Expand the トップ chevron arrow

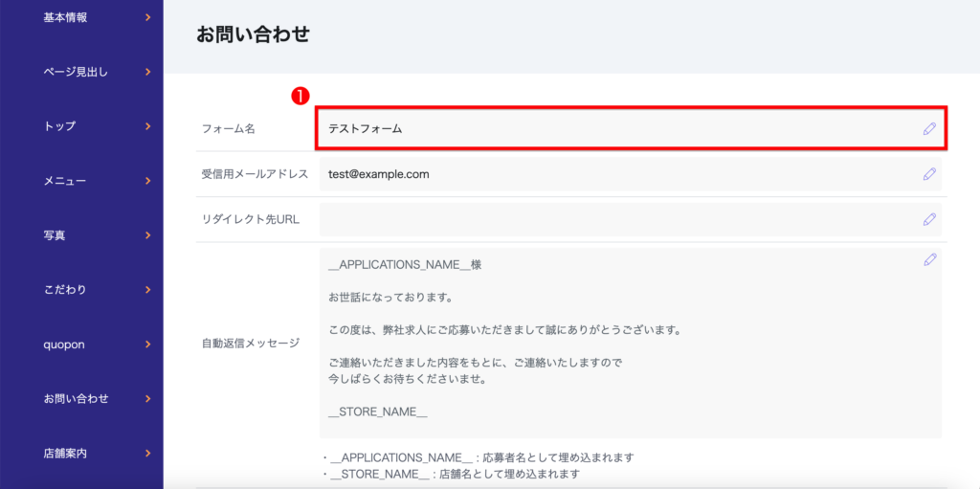click(147, 126)
